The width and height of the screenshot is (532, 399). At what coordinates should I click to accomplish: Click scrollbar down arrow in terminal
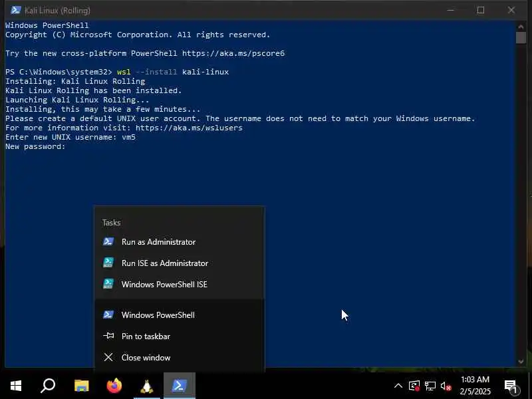coord(521,362)
